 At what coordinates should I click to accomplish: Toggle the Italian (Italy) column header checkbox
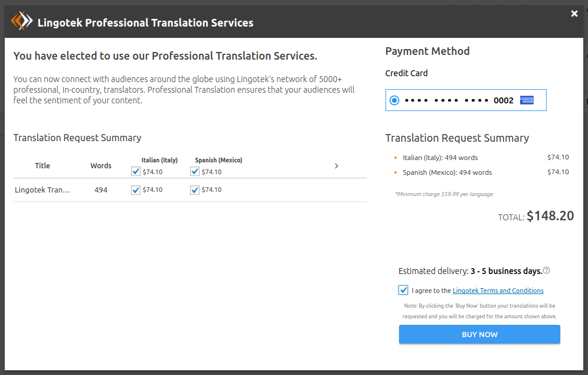136,172
